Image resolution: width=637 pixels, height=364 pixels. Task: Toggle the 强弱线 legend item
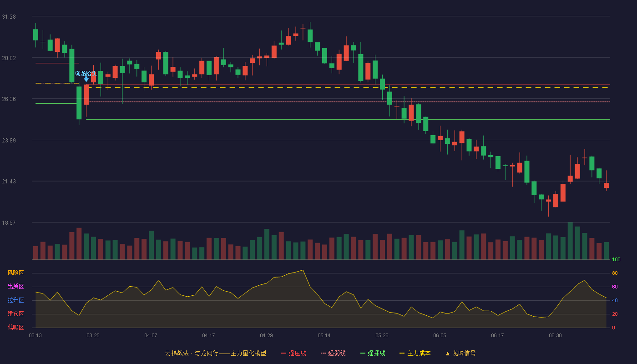click(333, 353)
